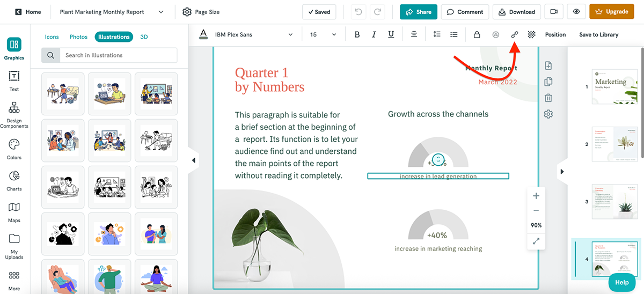This screenshot has width=644, height=294.
Task: Select the highlighted page 4 thumbnail
Action: (x=615, y=260)
